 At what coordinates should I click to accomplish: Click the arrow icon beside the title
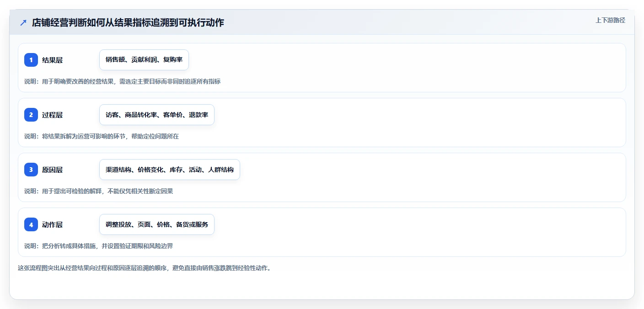[x=23, y=22]
